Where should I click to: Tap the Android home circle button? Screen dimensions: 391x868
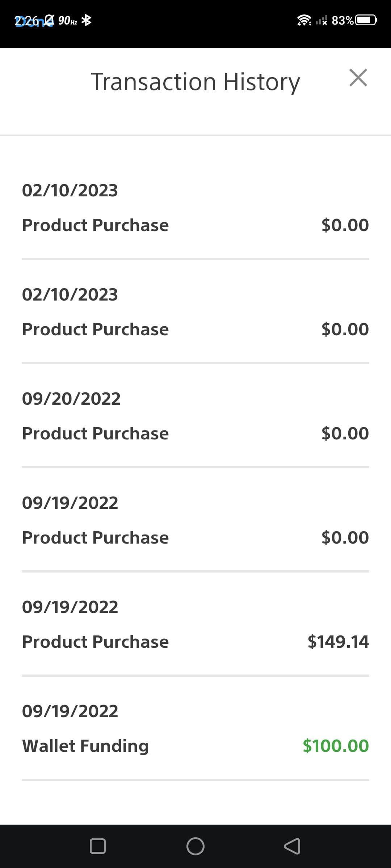click(195, 846)
